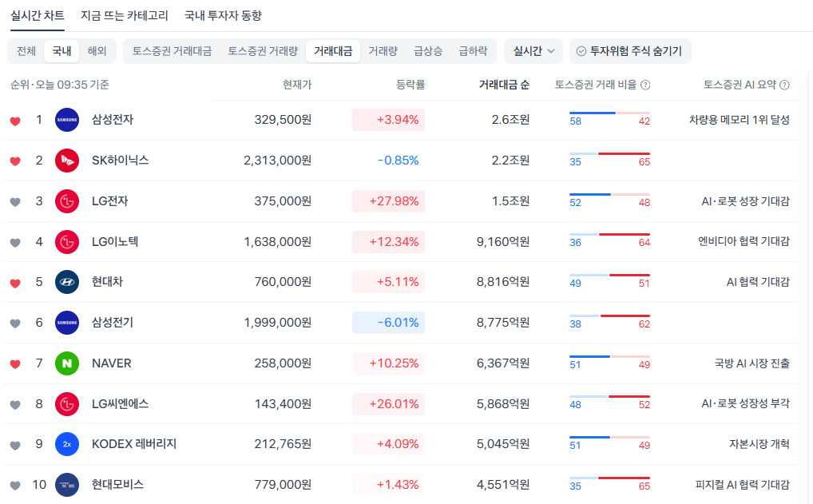The image size is (813, 504).
Task: Click the Samsung Electronics logo icon
Action: click(67, 120)
